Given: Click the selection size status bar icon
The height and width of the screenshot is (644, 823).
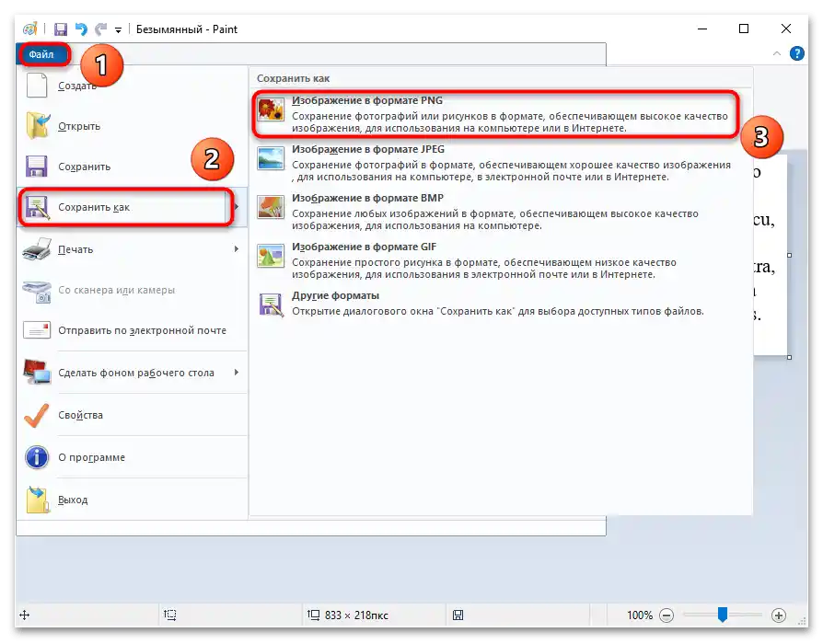Looking at the screenshot, I should (169, 615).
